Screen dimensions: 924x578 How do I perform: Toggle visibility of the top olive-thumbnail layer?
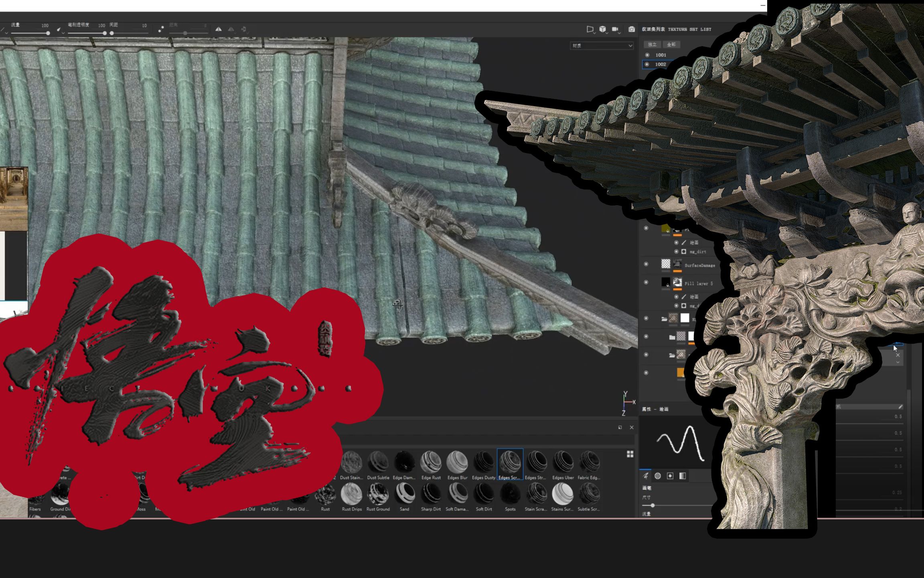click(x=646, y=228)
